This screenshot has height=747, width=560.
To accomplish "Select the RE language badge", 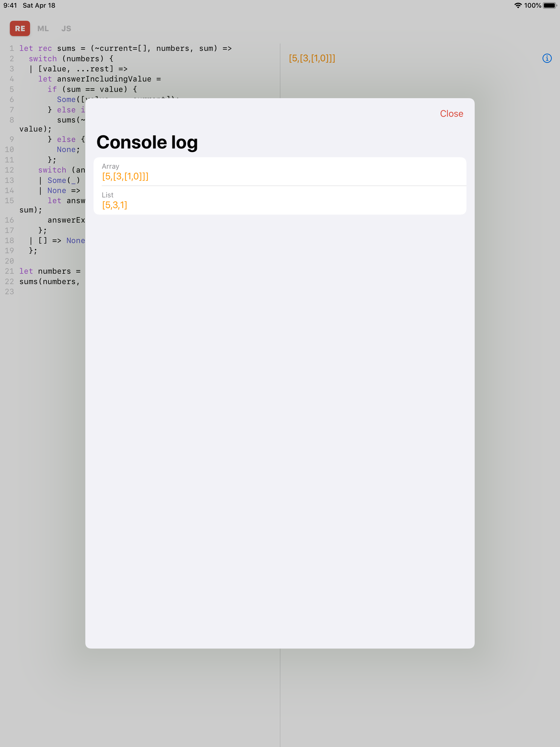I will click(20, 28).
